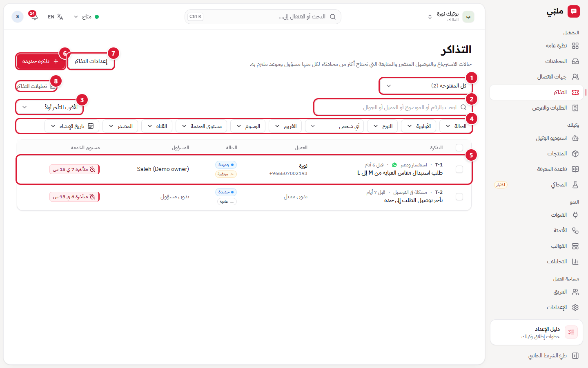Click the global search bar with Ctrl K
Screen dimensions: 588x368
pyautogui.click(x=263, y=17)
